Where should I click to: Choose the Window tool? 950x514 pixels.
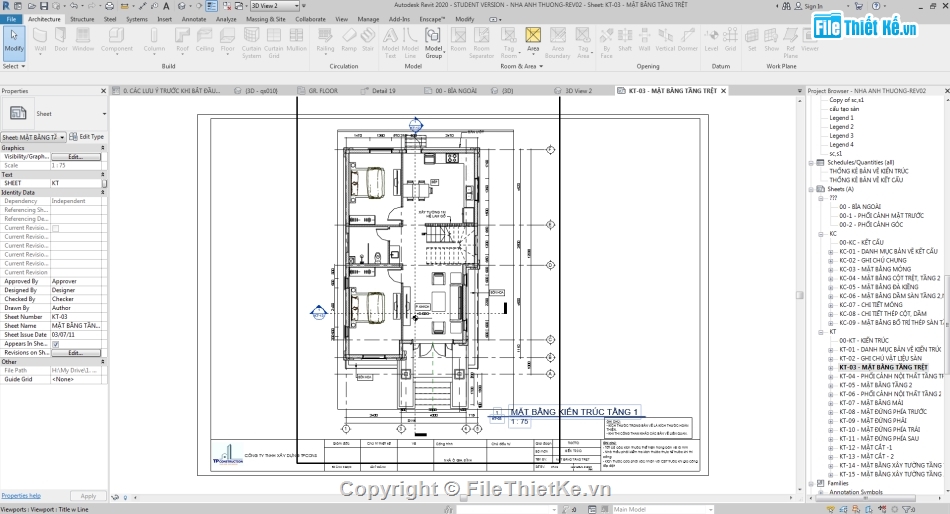[x=83, y=41]
